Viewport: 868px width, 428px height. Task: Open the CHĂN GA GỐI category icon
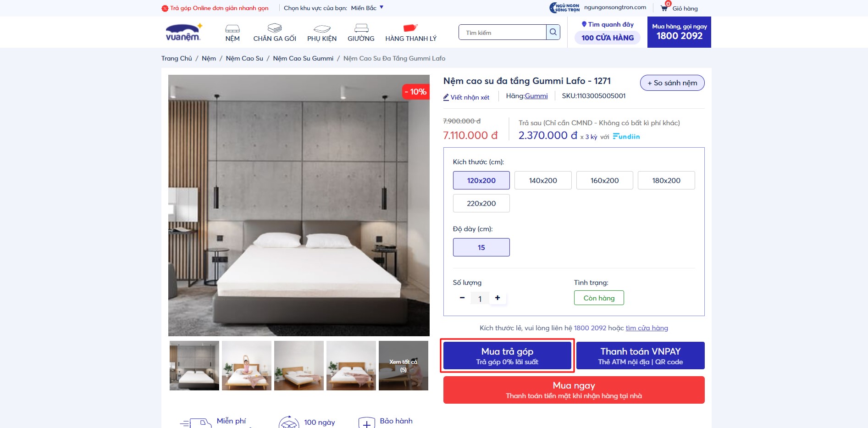pyautogui.click(x=275, y=28)
